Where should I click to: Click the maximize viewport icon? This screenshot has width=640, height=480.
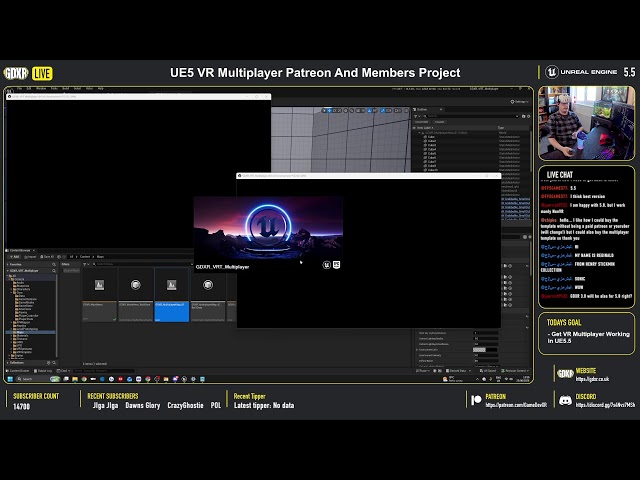tap(406, 110)
